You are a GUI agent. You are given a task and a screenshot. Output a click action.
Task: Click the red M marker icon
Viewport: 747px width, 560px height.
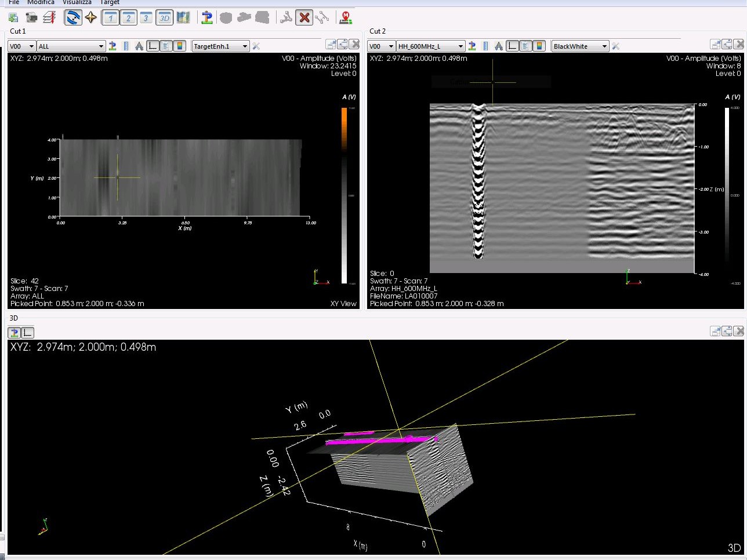point(346,17)
